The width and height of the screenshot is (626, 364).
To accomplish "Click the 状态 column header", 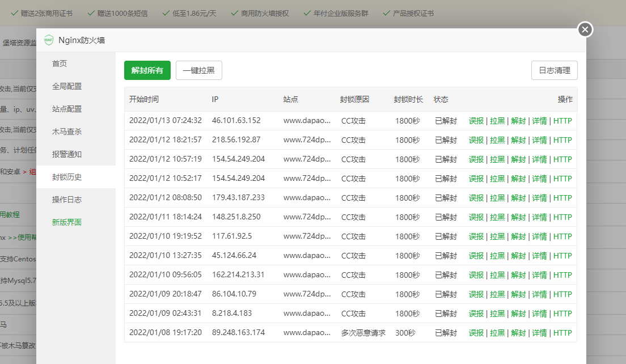I will click(441, 99).
